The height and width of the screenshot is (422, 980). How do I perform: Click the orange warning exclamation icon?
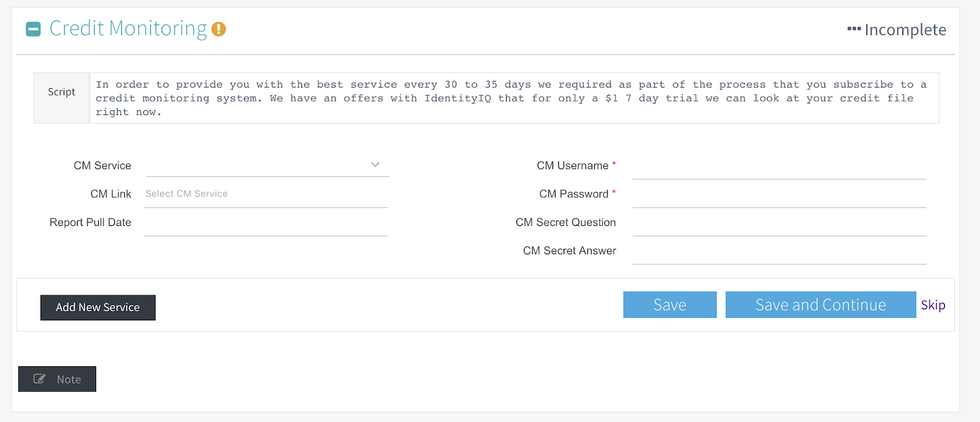[x=219, y=29]
